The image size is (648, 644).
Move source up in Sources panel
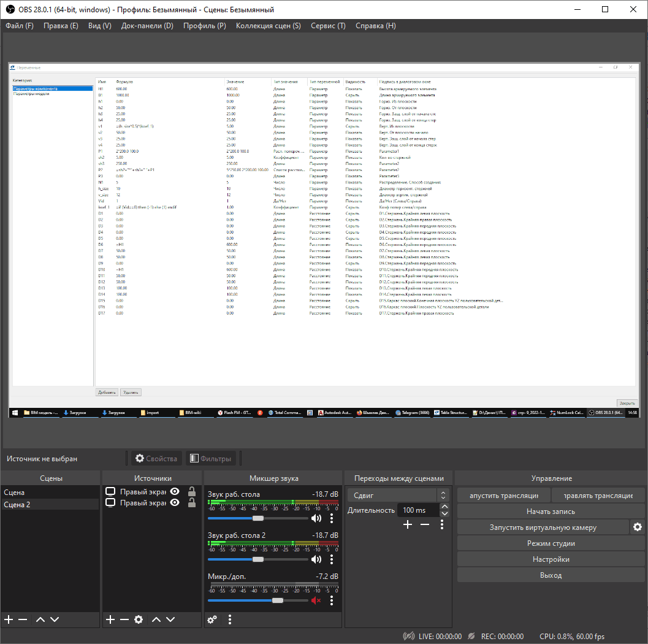(156, 619)
